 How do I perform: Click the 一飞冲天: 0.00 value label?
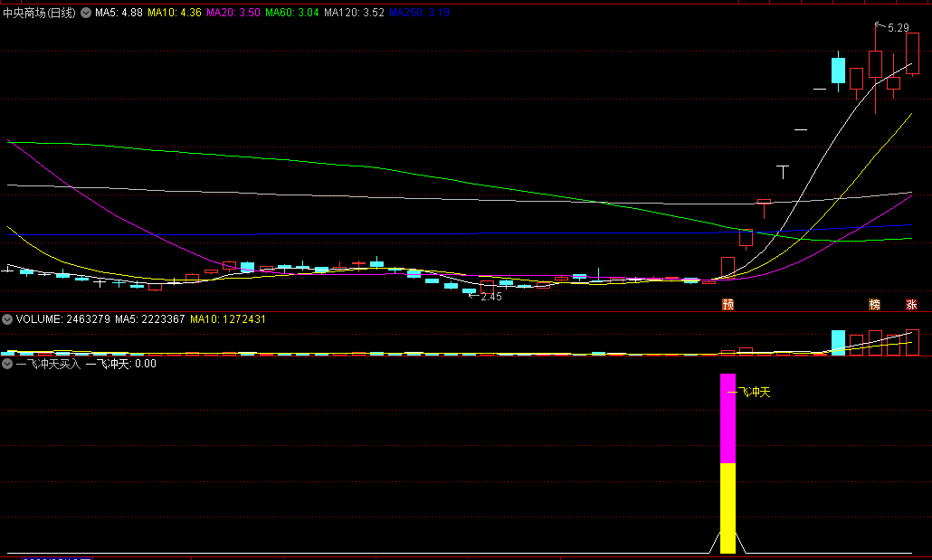(121, 364)
